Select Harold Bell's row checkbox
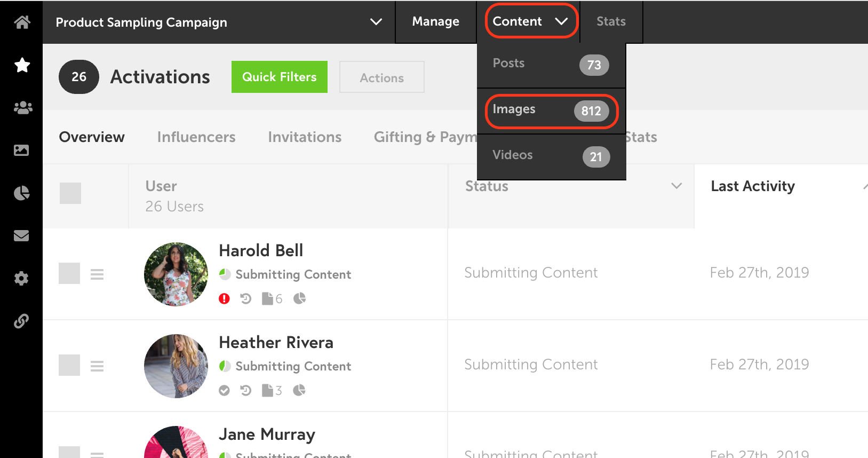This screenshot has width=868, height=458. [69, 273]
